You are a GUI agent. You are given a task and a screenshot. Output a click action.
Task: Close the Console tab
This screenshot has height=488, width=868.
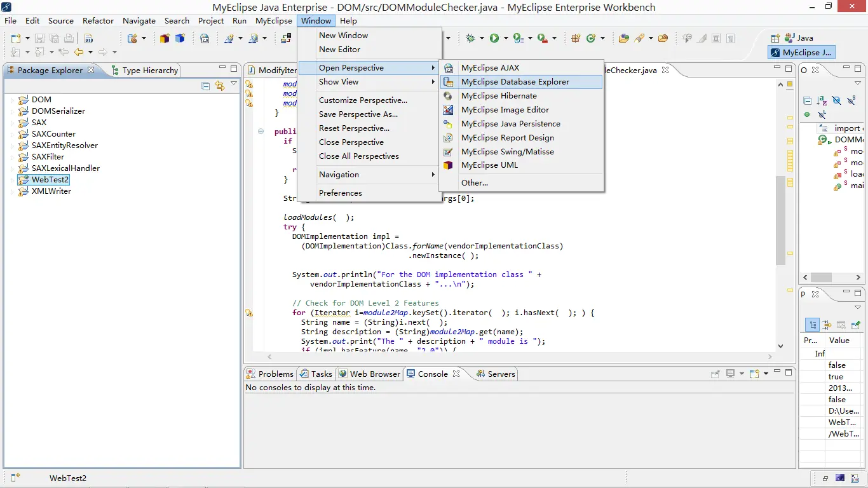[x=456, y=374]
